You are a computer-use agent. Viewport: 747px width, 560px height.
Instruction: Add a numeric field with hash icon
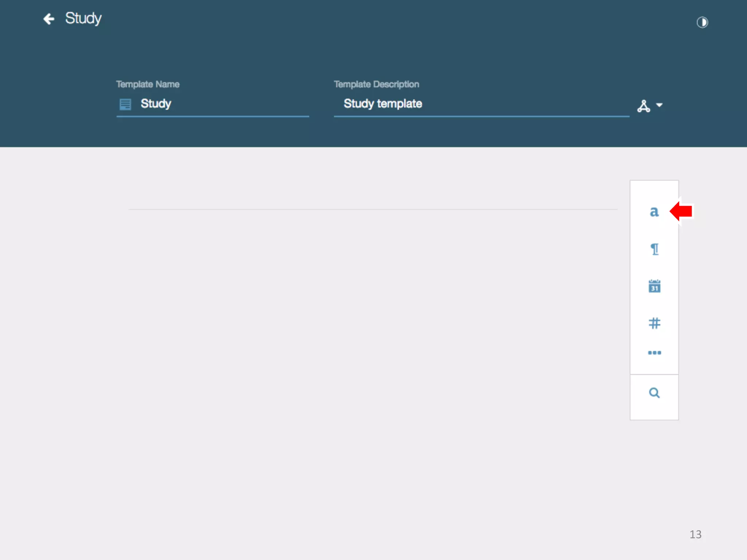[654, 323]
